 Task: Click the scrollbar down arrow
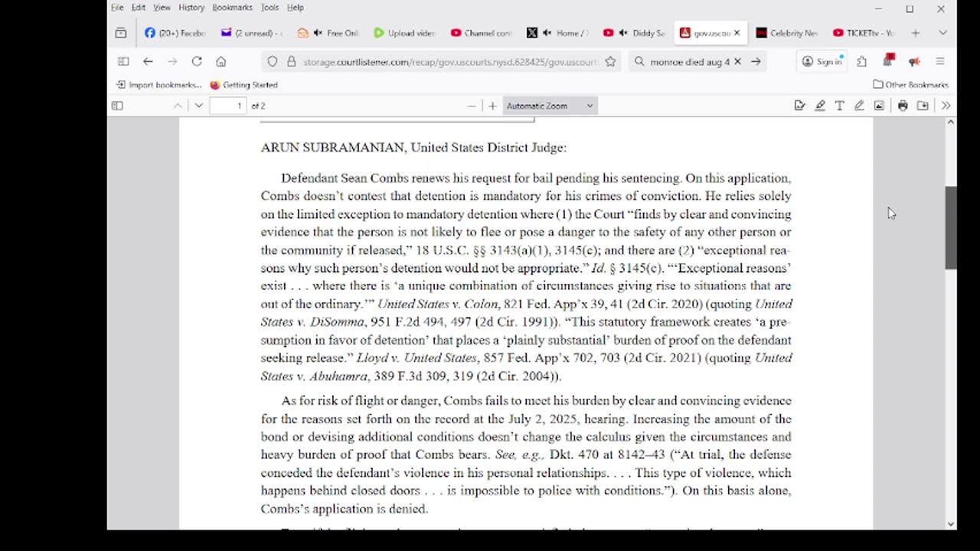tap(951, 524)
